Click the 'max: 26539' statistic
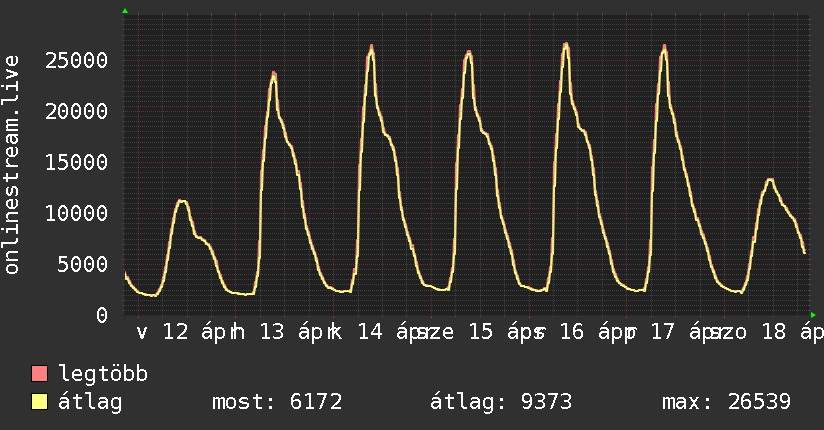Image resolution: width=824 pixels, height=430 pixels. (726, 402)
